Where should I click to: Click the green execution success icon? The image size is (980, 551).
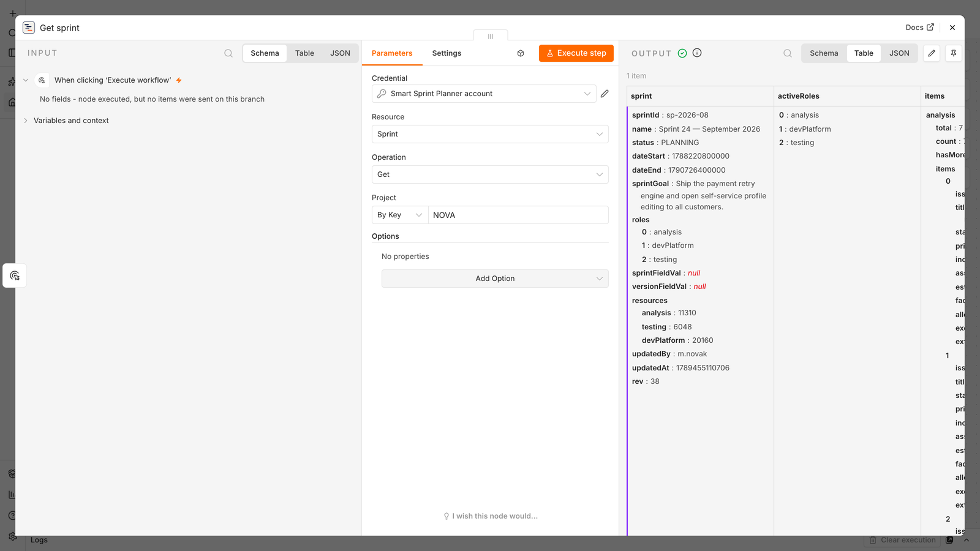[682, 53]
